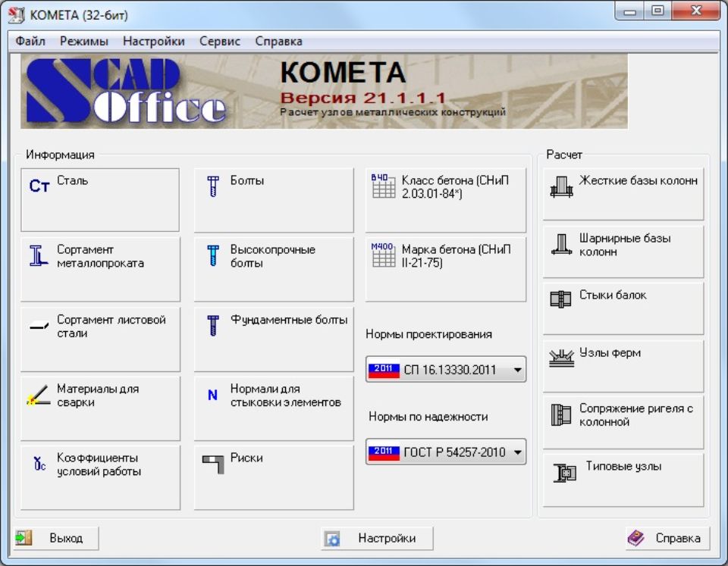The width and height of the screenshot is (728, 566).
Task: Click the SCAD Office banner logo
Action: pyautogui.click(x=125, y=91)
